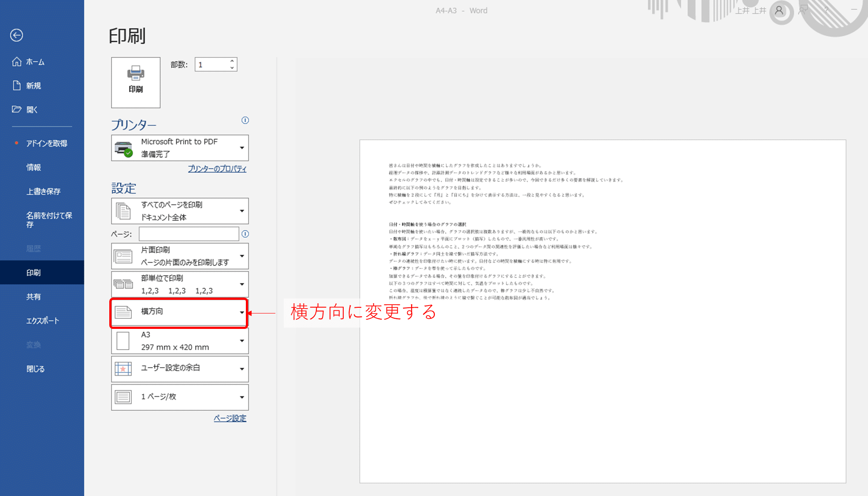Click the ホーム (Home) icon in sidebar
This screenshot has width=868, height=496.
pyautogui.click(x=18, y=62)
